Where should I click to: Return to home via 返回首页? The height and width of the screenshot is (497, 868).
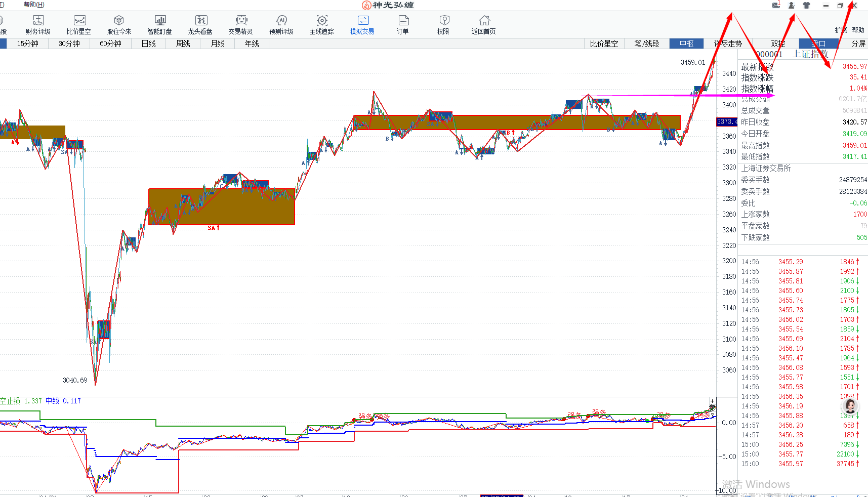click(483, 24)
